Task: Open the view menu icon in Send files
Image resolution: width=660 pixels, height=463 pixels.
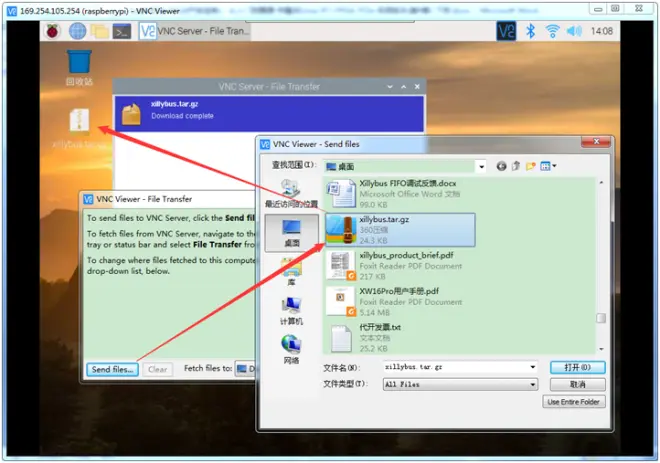Action: coord(548,166)
